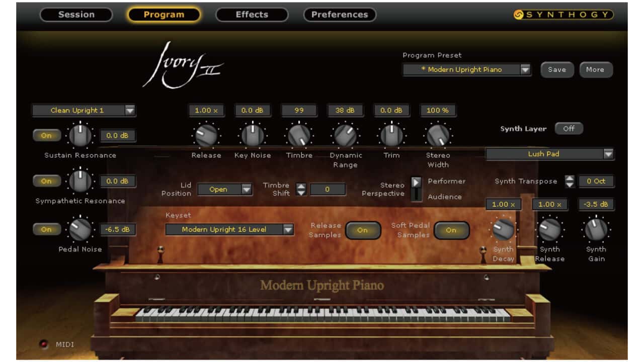The width and height of the screenshot is (644, 362).
Task: Click the Key Noise 0.0 dB value field
Action: click(253, 110)
